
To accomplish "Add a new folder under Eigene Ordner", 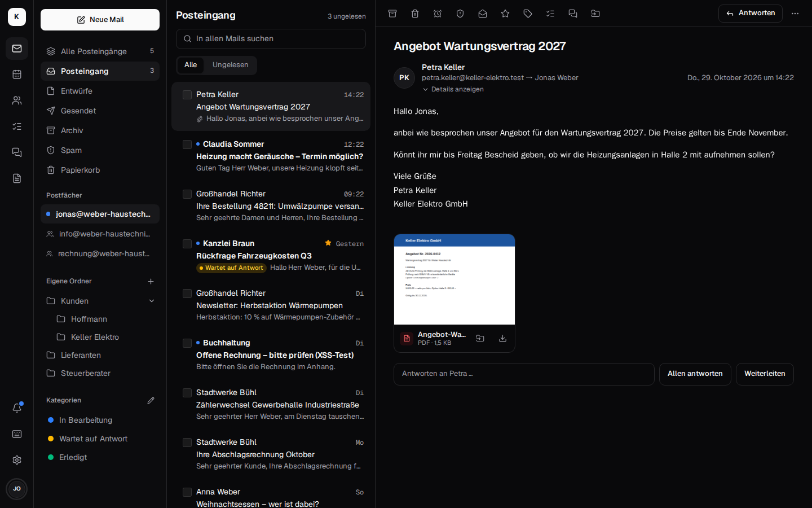I will point(151,281).
